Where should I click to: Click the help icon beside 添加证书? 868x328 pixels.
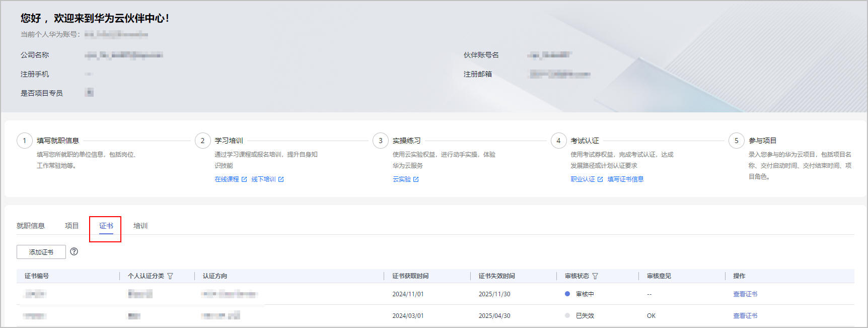tap(74, 251)
